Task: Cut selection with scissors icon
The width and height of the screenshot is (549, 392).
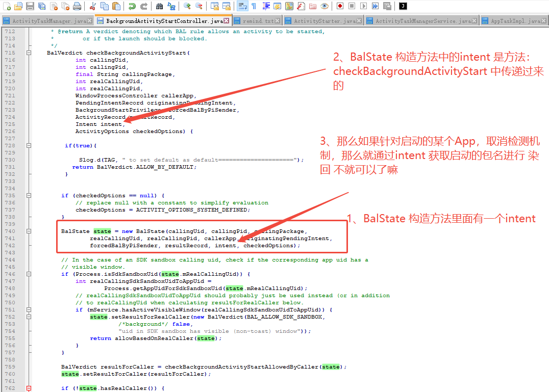Action: pyautogui.click(x=93, y=6)
